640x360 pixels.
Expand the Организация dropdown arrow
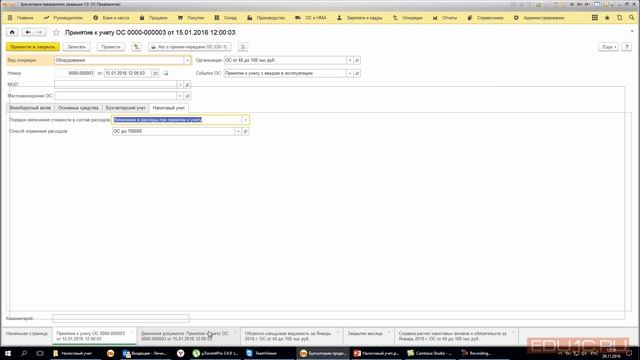(350, 60)
